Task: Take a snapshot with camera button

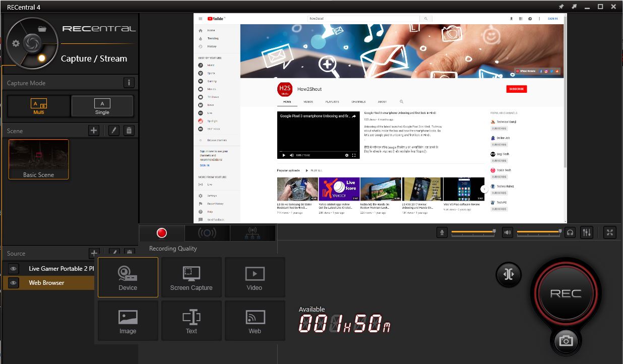Action: [x=566, y=341]
